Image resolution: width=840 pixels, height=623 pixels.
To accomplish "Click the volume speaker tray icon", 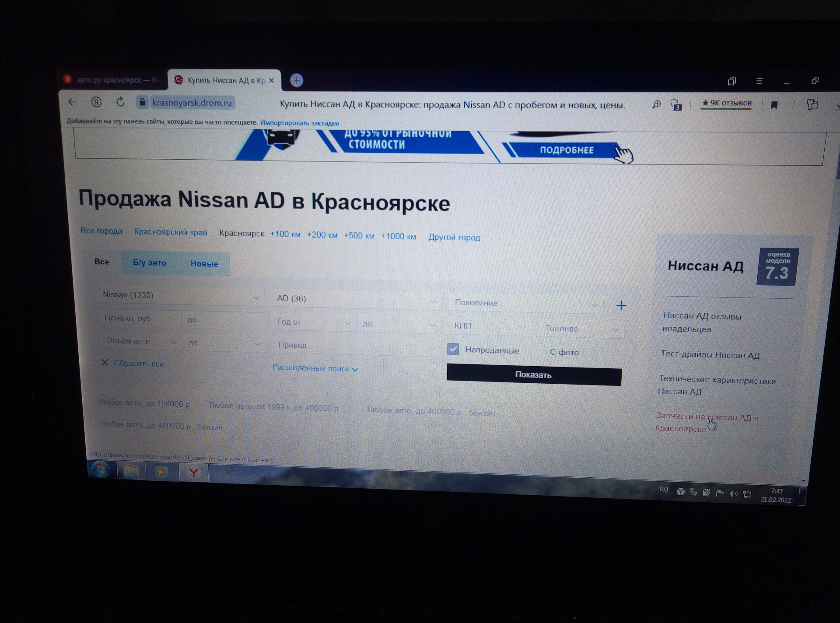I will (734, 494).
